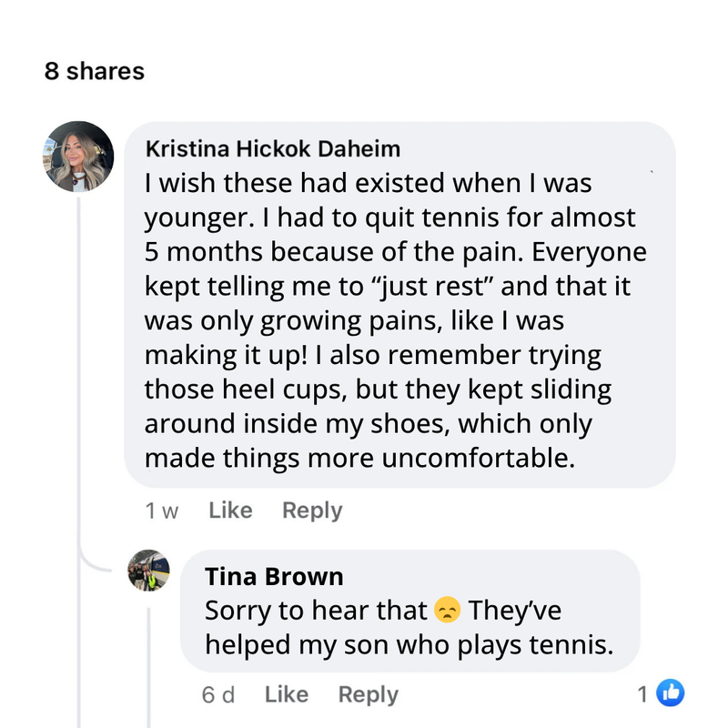Click the 1 w timestamp

[162, 511]
